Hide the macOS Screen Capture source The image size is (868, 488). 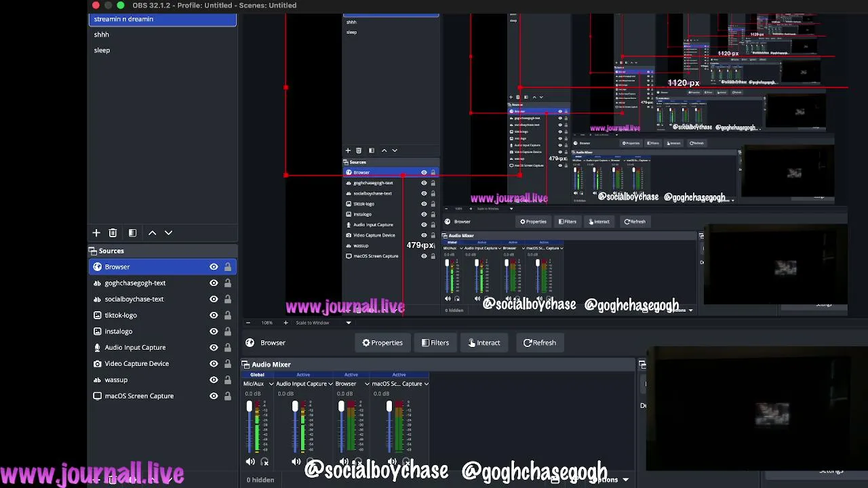[x=214, y=396]
